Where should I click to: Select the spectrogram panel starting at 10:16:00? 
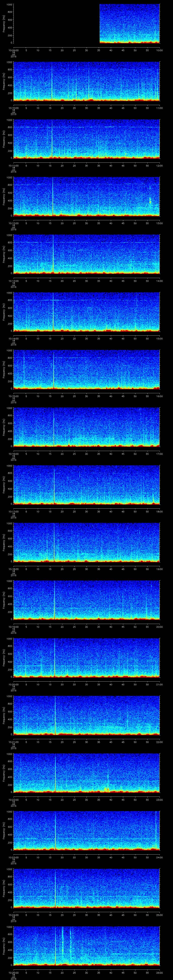(x=86, y=427)
